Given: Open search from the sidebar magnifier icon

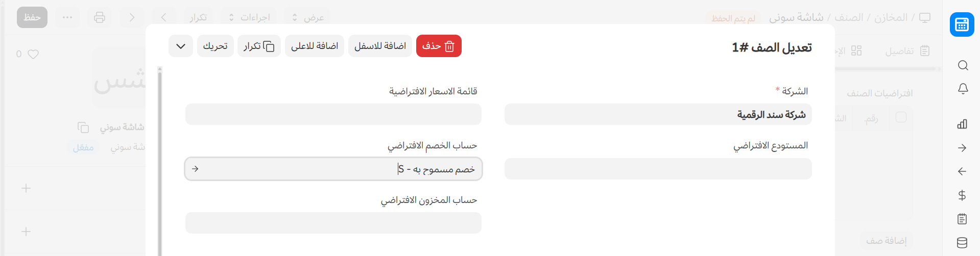Looking at the screenshot, I should (x=963, y=65).
